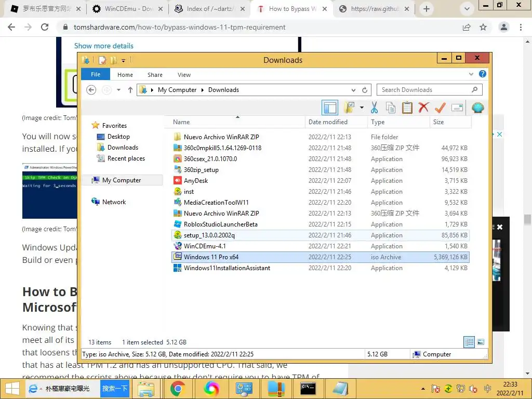
Task: Click the Copy pages icon
Action: [391, 108]
